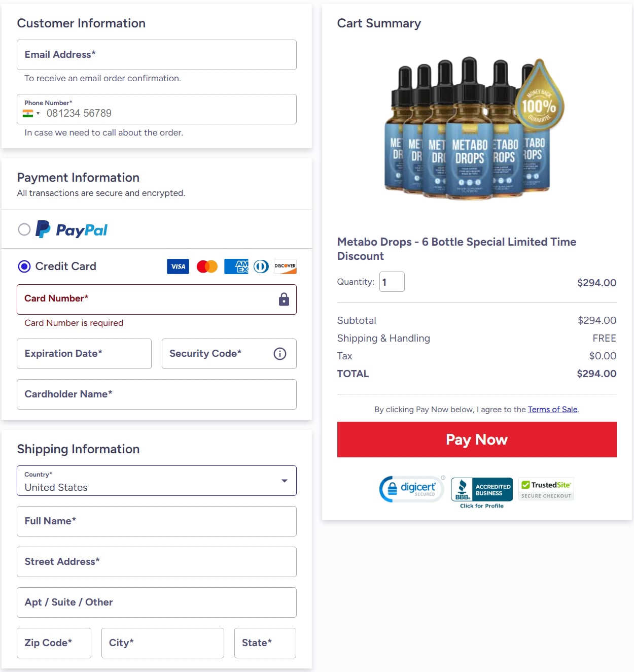634x672 pixels.
Task: Select the Credit Card radio button
Action: tap(24, 266)
